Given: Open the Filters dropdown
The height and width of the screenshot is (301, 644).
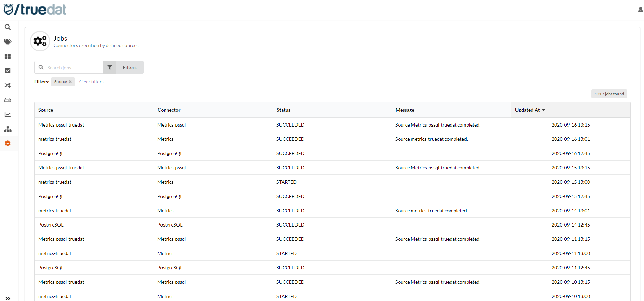Looking at the screenshot, I should click(x=124, y=67).
